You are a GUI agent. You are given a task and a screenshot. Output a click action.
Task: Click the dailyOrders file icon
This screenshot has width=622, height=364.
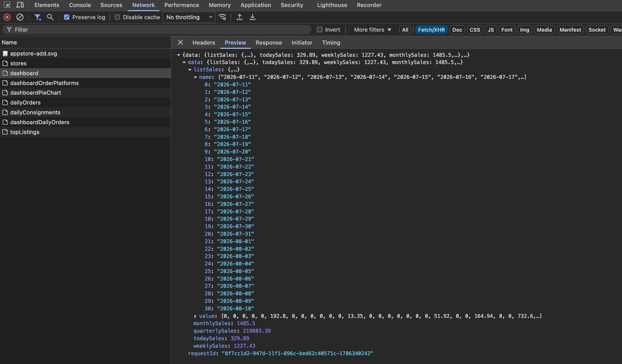click(x=5, y=102)
